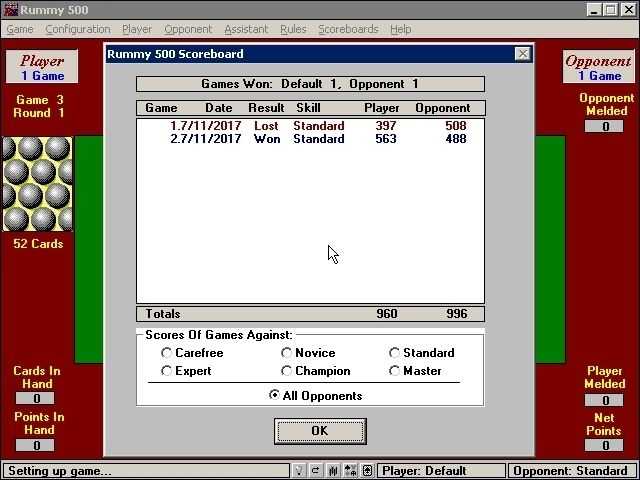The height and width of the screenshot is (480, 640).
Task: Click the vertical bars icon in status bar
Action: coord(333,471)
